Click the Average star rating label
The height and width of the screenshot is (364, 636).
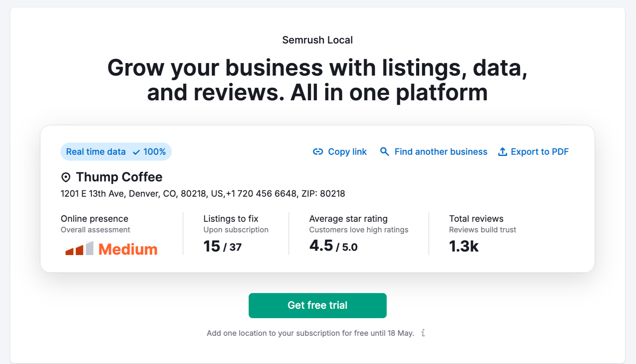click(348, 219)
